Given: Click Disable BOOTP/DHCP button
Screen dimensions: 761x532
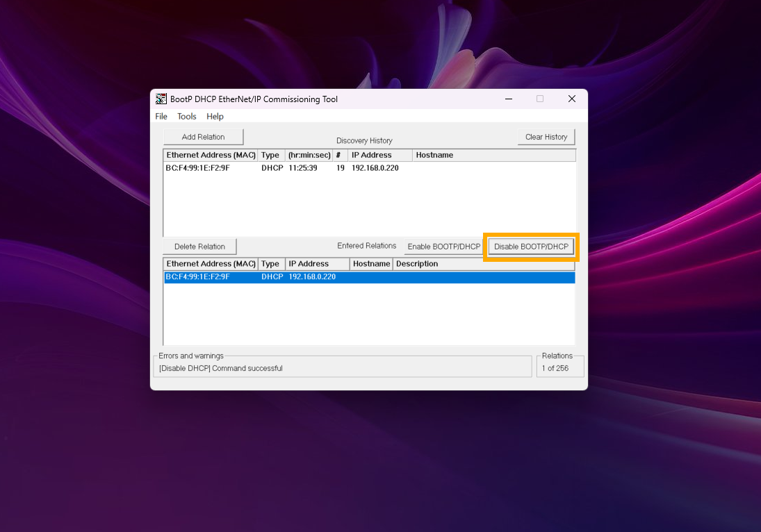Looking at the screenshot, I should 531,247.
